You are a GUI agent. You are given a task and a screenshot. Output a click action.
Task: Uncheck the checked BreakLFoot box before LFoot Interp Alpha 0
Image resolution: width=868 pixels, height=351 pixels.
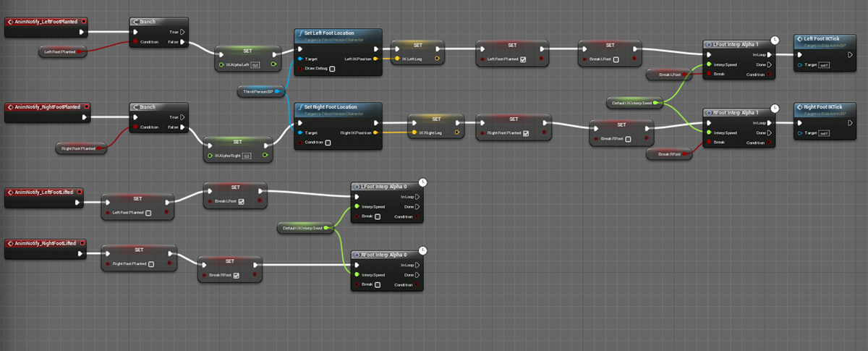pos(241,201)
